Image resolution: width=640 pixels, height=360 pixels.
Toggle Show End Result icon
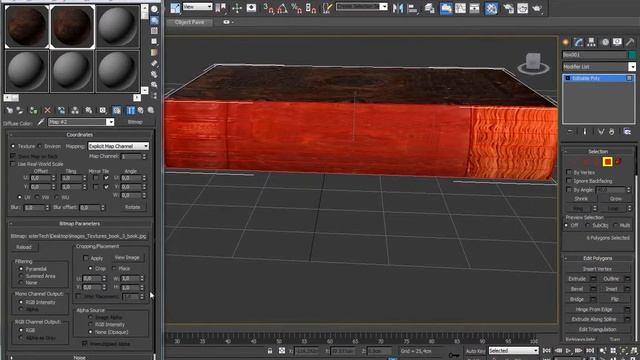[130, 110]
